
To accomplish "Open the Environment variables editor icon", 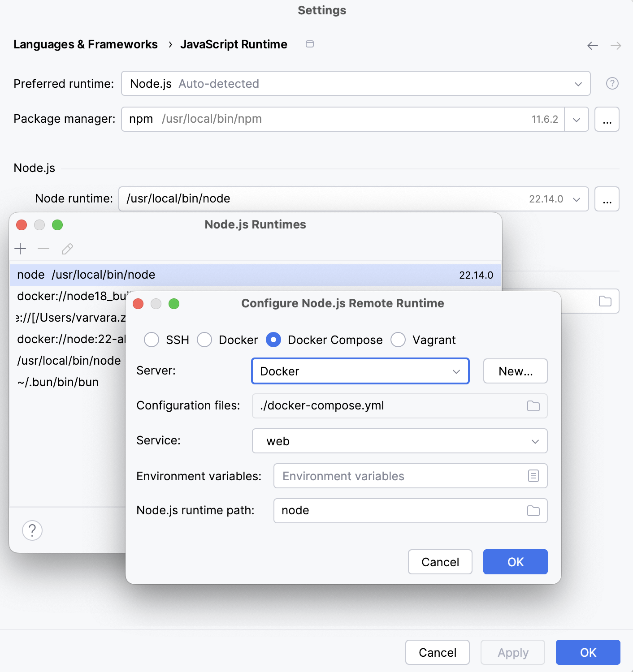I will coord(533,476).
